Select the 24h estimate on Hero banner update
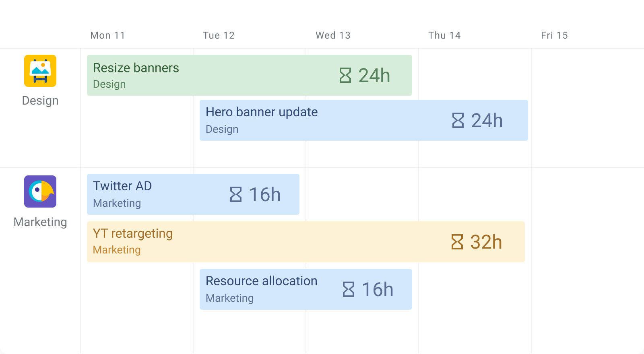The image size is (644, 354). [x=487, y=120]
